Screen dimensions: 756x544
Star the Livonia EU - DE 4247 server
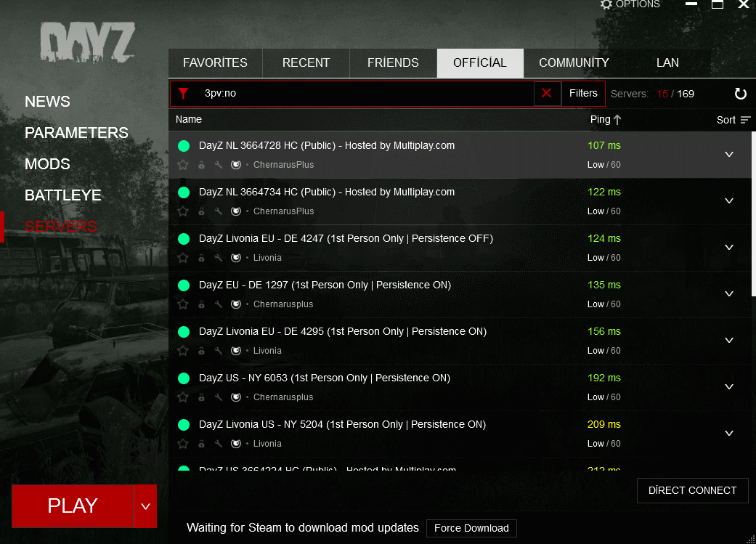pos(183,258)
